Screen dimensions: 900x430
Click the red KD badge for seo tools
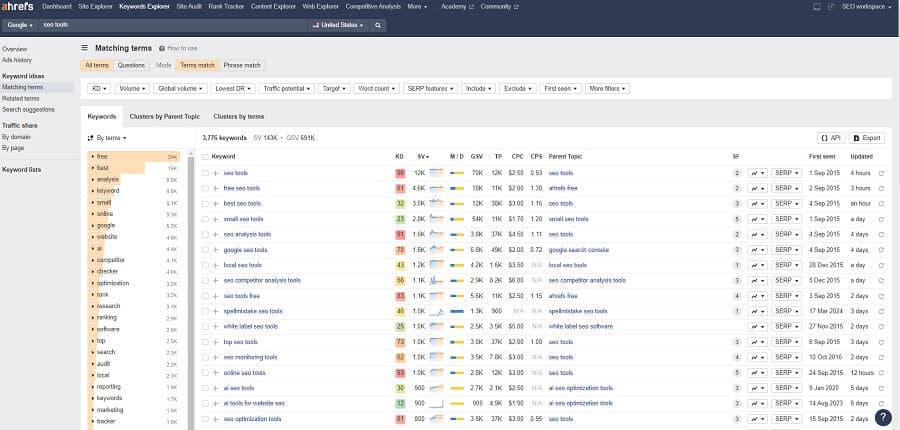pyautogui.click(x=400, y=173)
